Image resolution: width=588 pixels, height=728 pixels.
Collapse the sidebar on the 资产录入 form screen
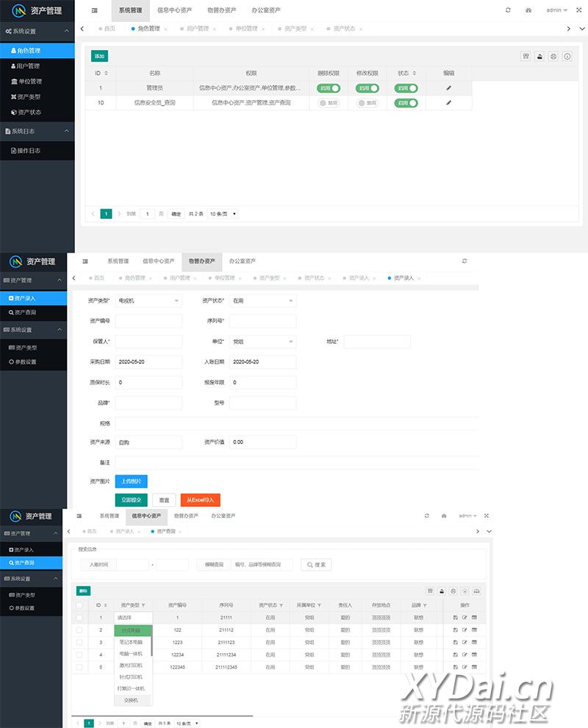85,262
